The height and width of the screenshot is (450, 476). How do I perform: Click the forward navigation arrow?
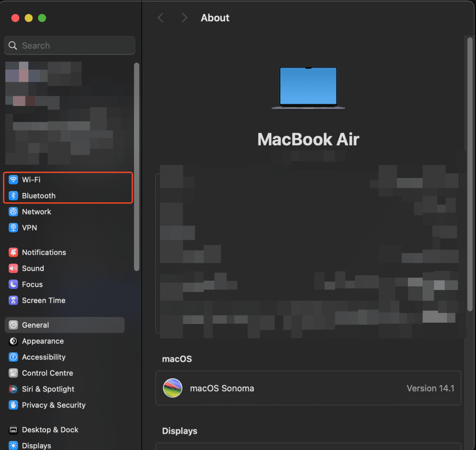[x=185, y=18]
